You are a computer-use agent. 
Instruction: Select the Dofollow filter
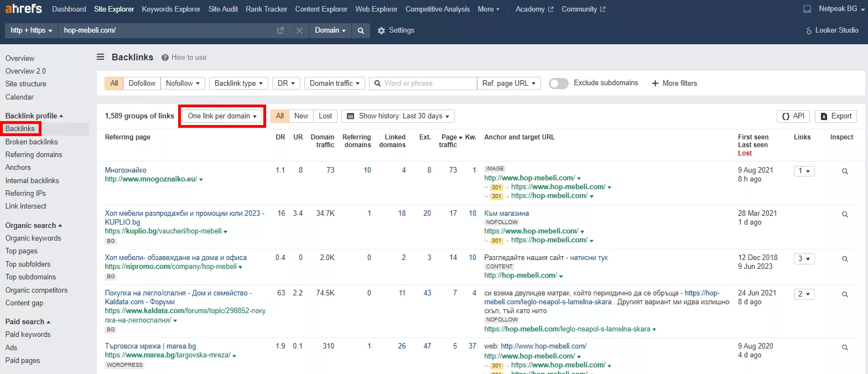[x=142, y=83]
